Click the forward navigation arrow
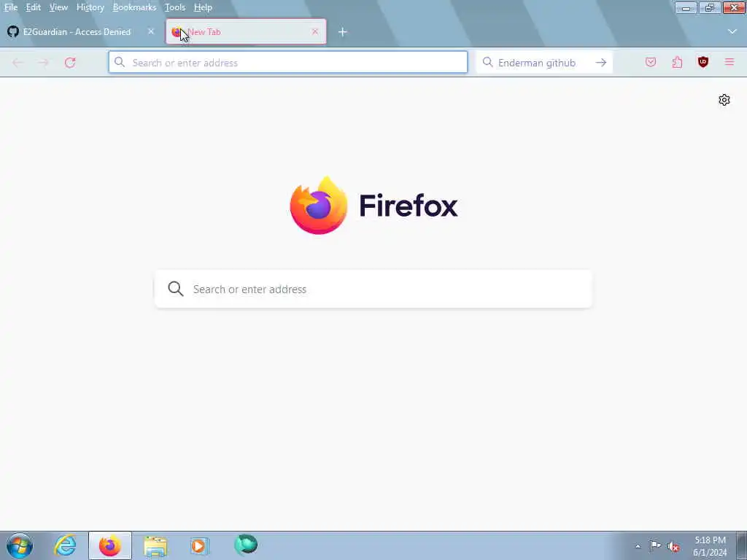Image resolution: width=747 pixels, height=560 pixels. [43, 63]
